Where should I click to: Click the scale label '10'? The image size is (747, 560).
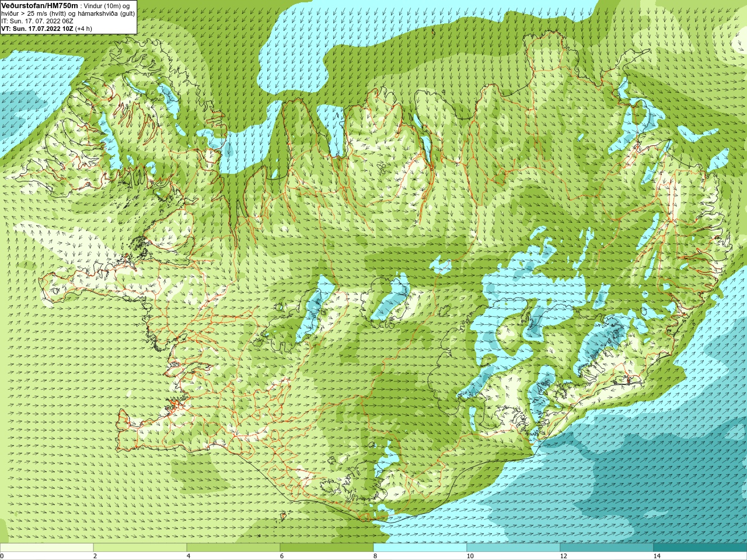pos(470,556)
